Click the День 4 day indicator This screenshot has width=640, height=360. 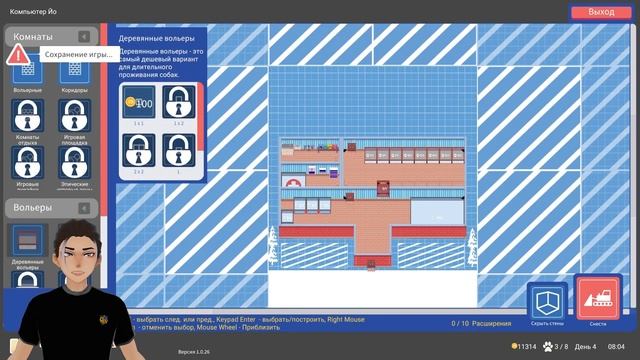coord(585,347)
